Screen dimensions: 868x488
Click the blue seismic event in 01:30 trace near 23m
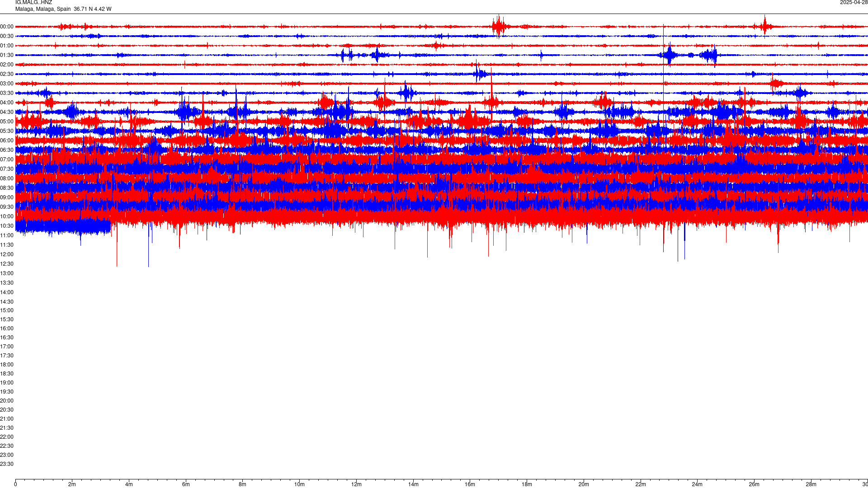670,55
